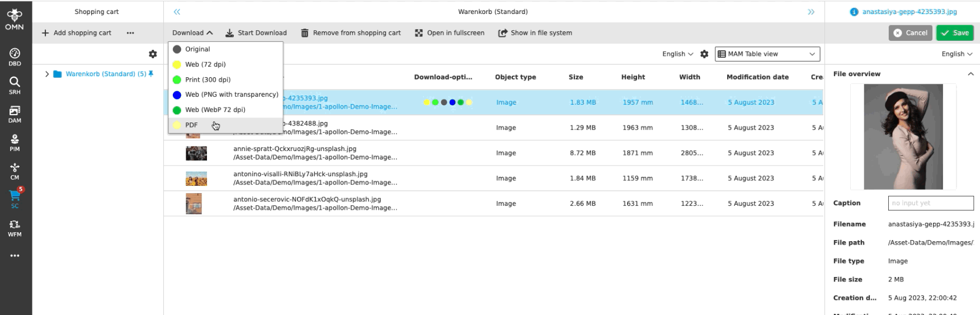Open the DAM module in sidebar
980x315 pixels.
[x=15, y=114]
